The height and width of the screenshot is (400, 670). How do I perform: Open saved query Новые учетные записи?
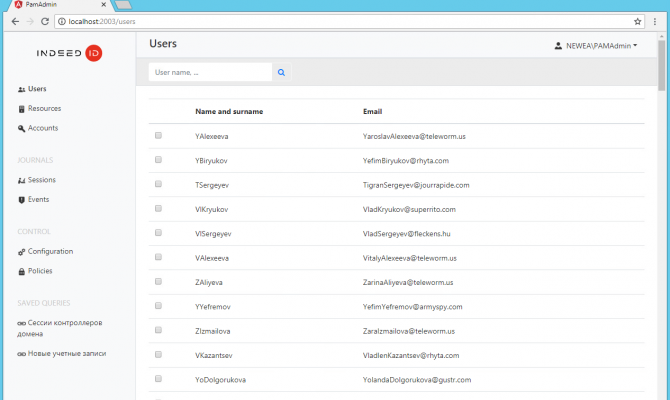click(66, 353)
